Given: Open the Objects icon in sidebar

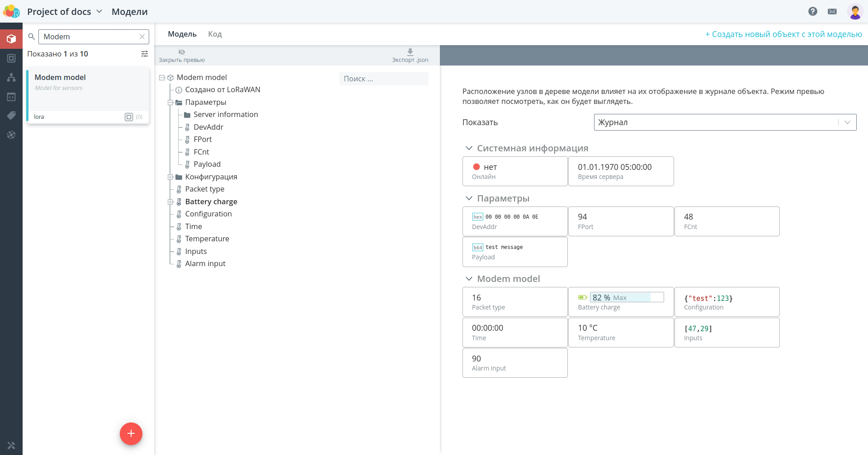Looking at the screenshot, I should 11,58.
